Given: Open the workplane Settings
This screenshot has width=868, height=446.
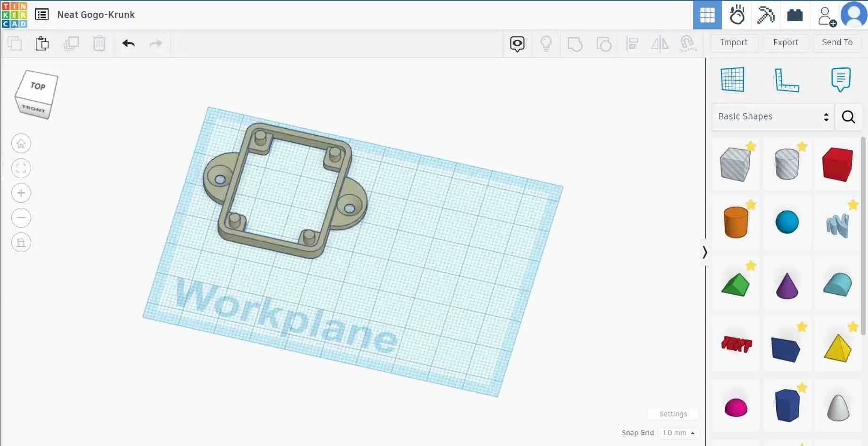Looking at the screenshot, I should 673,414.
